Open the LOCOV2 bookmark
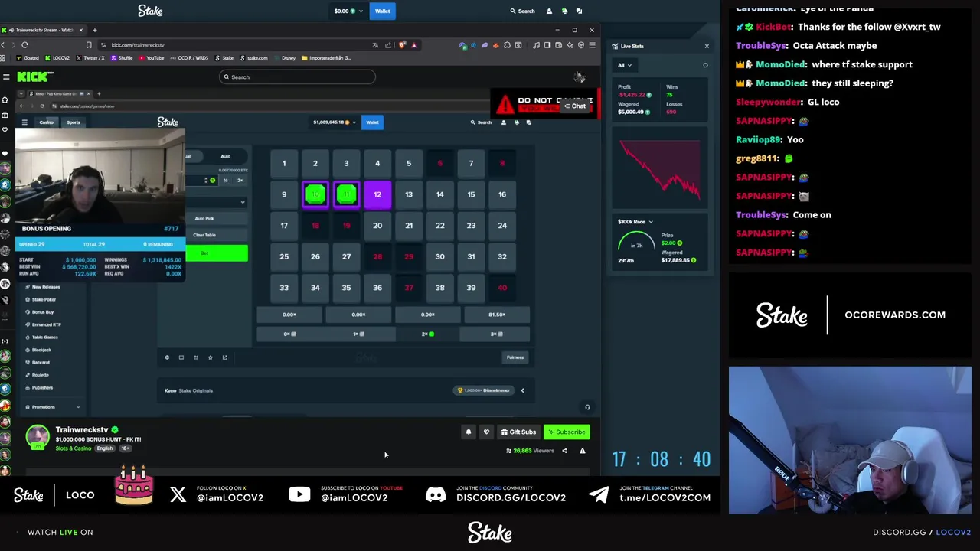Image resolution: width=980 pixels, height=551 pixels. [57, 58]
